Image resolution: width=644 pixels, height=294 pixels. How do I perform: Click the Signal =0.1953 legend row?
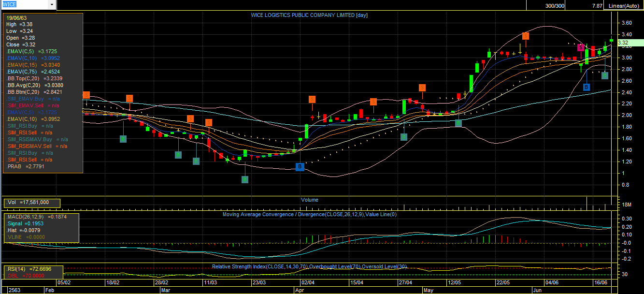tap(25, 224)
